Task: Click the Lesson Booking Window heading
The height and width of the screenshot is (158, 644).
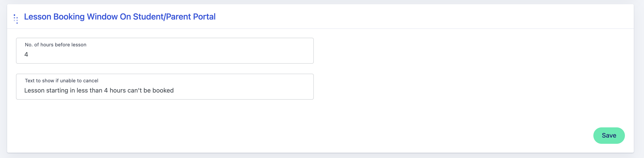Action: coord(119,17)
